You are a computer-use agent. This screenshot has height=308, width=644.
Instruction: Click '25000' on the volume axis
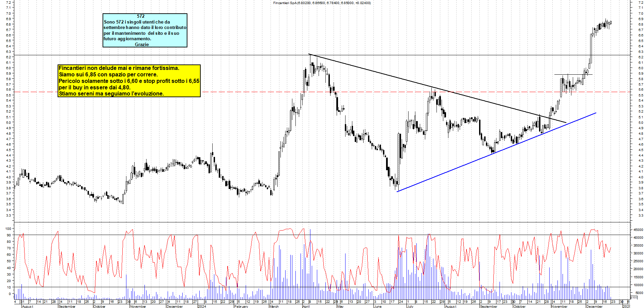point(638,261)
